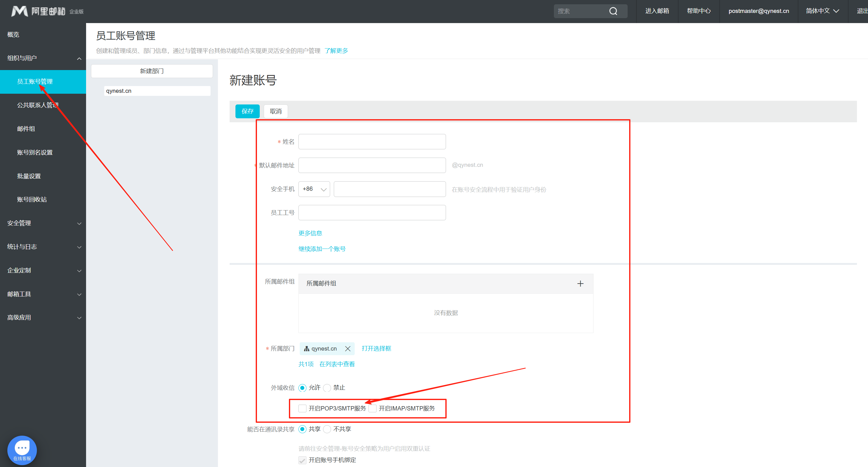The height and width of the screenshot is (467, 868).
Task: Focus the 姓名 input field
Action: click(x=372, y=142)
